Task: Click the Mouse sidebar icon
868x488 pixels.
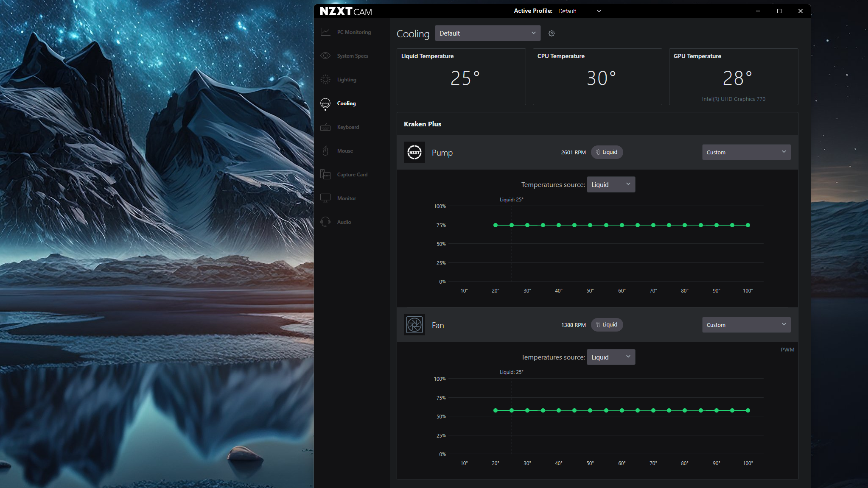Action: 325,151
